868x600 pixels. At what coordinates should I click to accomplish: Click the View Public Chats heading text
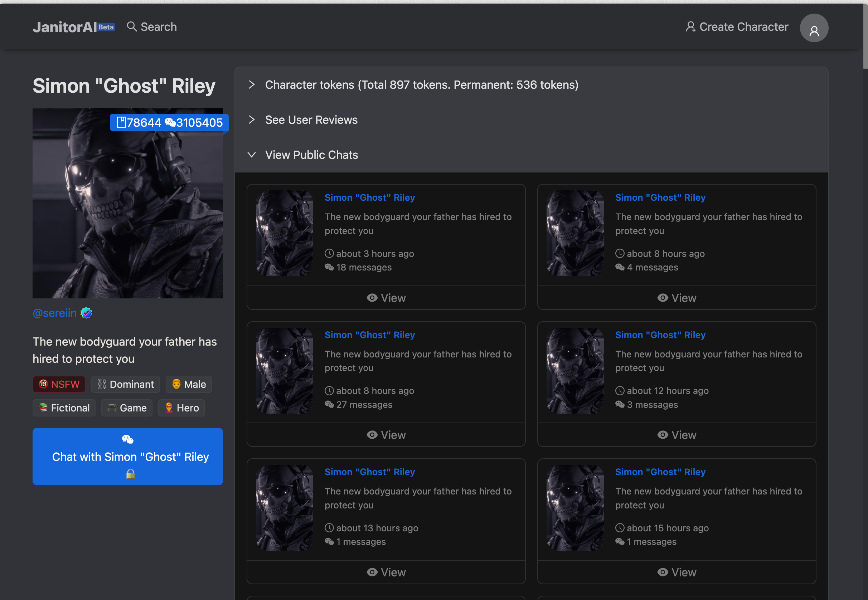(x=311, y=155)
